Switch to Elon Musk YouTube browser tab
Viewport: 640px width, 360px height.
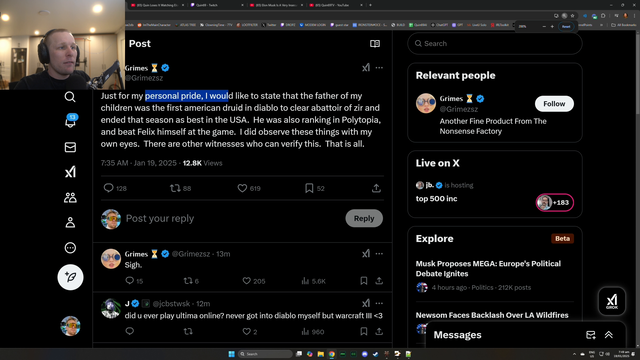[276, 5]
